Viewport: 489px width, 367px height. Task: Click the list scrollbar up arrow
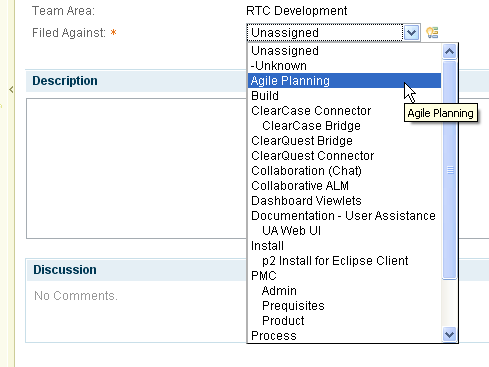point(449,51)
